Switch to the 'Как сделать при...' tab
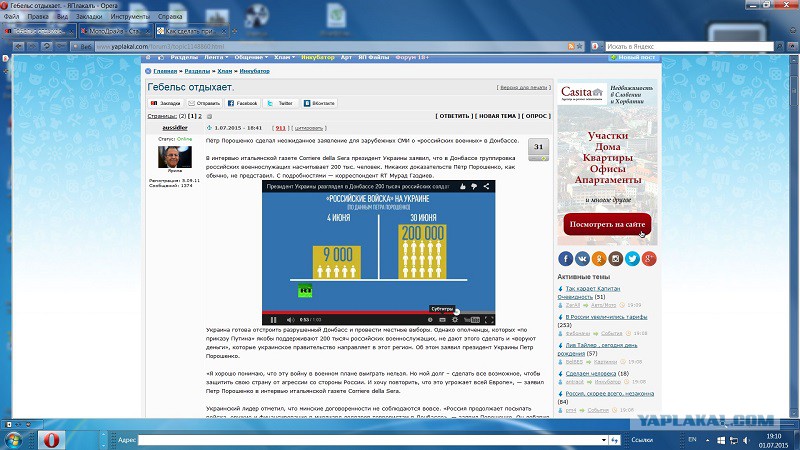 coord(191,31)
